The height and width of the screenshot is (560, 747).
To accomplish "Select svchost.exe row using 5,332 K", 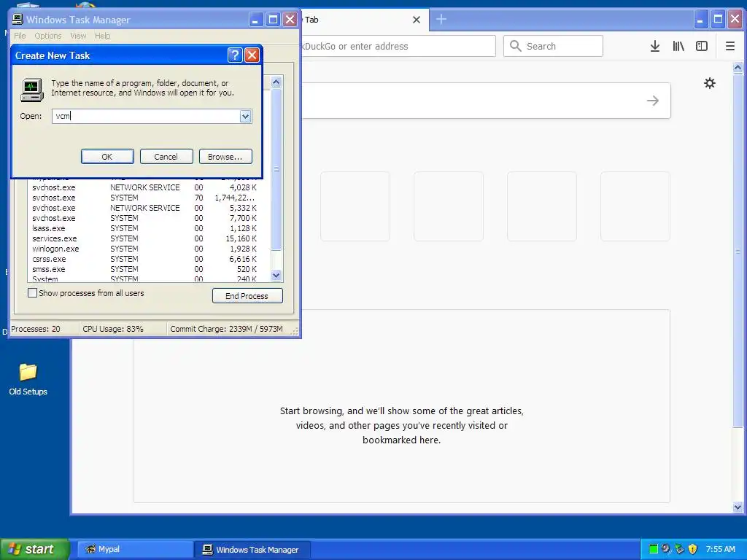I will point(145,208).
